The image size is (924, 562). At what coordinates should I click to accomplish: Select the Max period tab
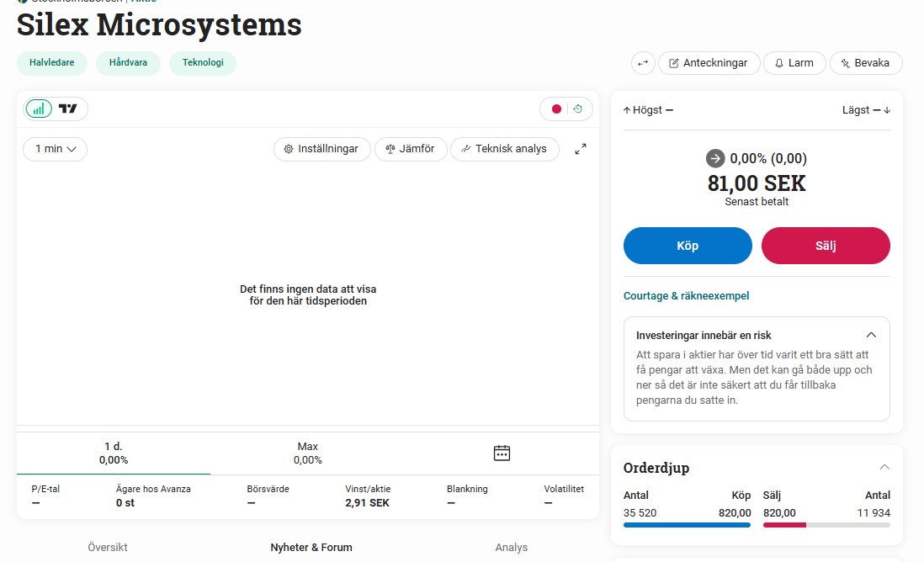coord(308,453)
